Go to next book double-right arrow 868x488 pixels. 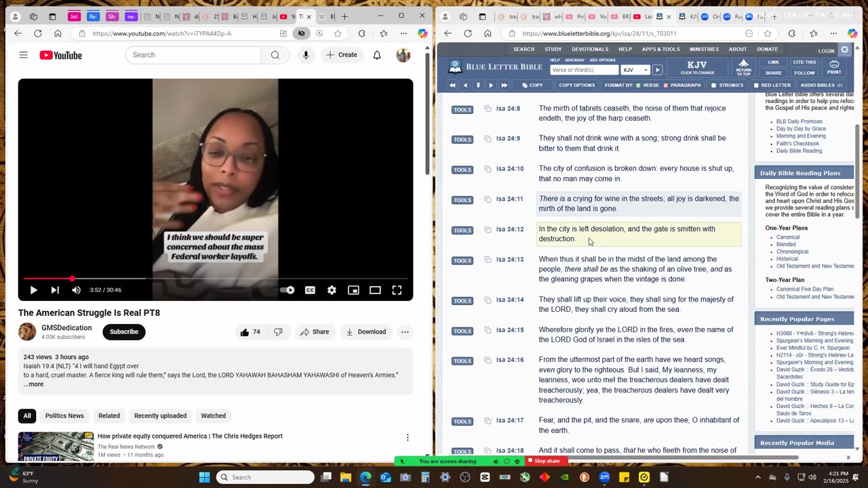(x=504, y=85)
